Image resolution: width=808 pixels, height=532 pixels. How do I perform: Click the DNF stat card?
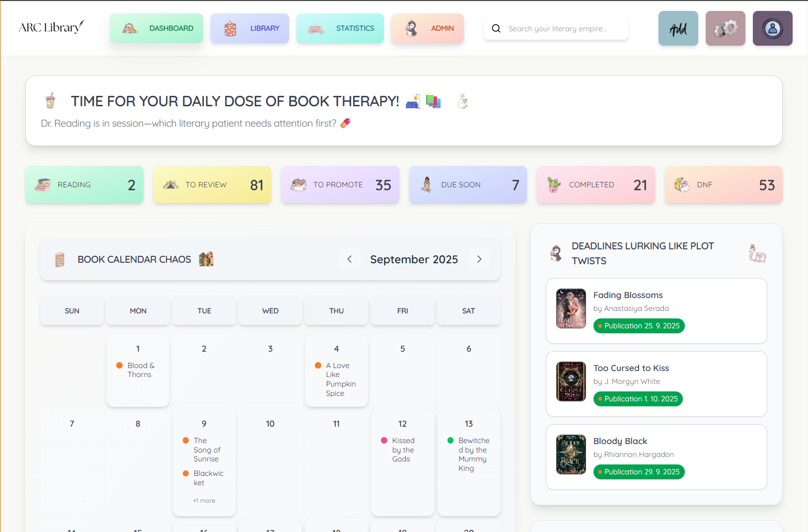click(724, 185)
